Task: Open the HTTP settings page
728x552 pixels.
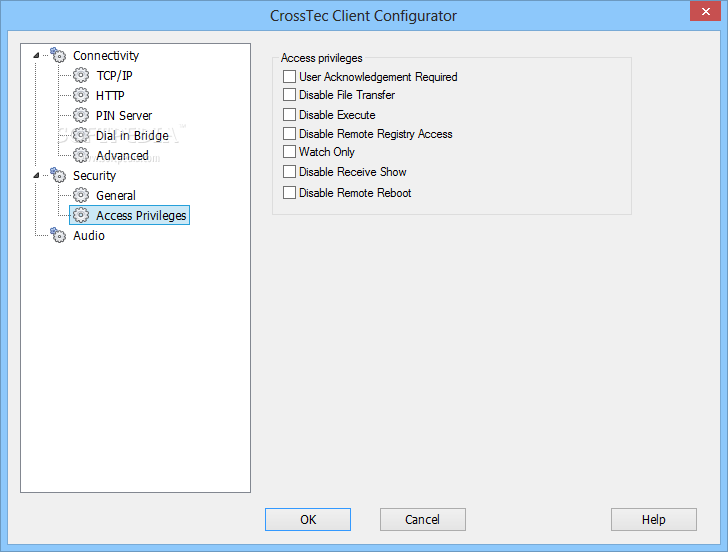Action: click(x=110, y=95)
